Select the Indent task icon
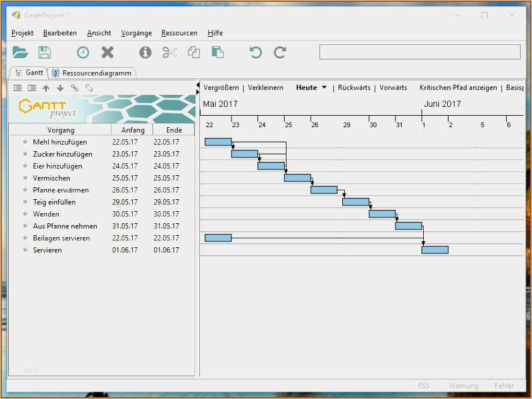The height and width of the screenshot is (399, 532). click(x=32, y=88)
